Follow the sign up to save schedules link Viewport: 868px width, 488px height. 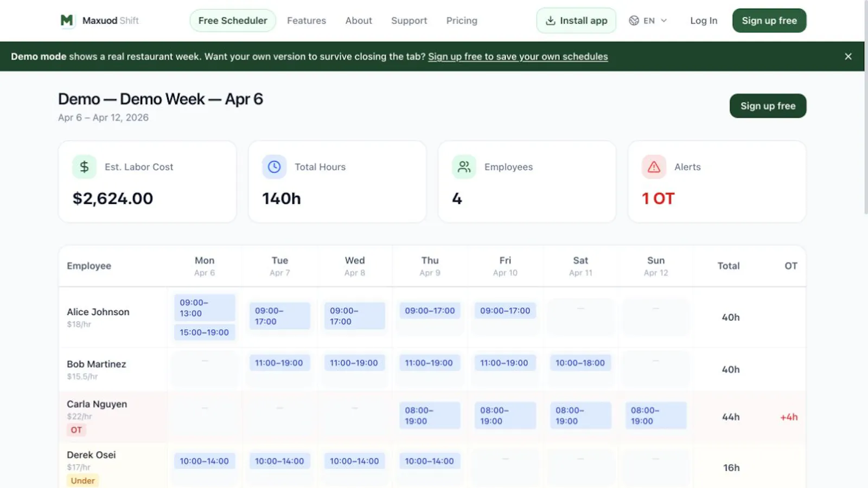pos(518,56)
